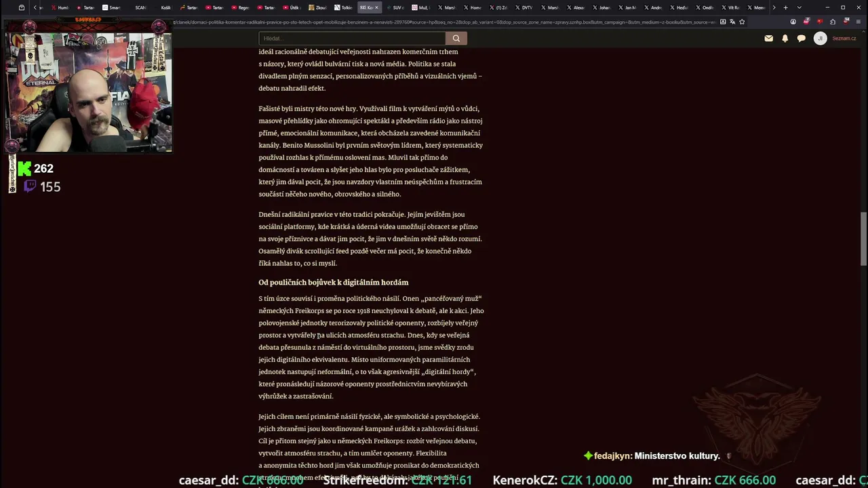Open the extensions puzzle icon

833,22
